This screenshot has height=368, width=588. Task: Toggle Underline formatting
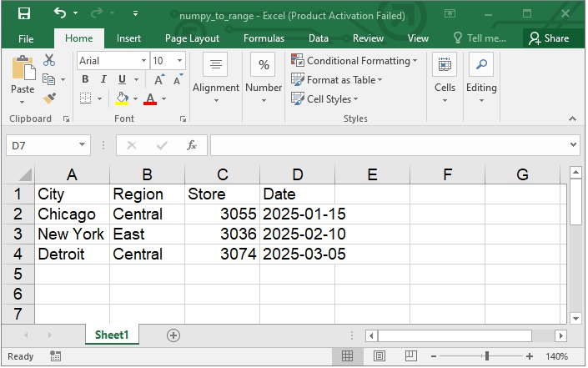tap(120, 80)
